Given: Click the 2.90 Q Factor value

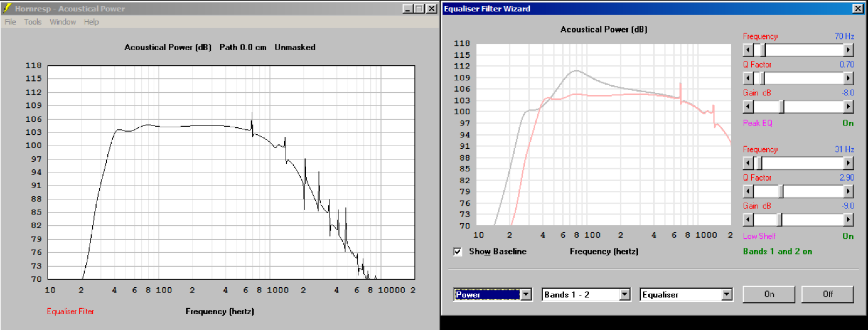Looking at the screenshot, I should [x=847, y=178].
